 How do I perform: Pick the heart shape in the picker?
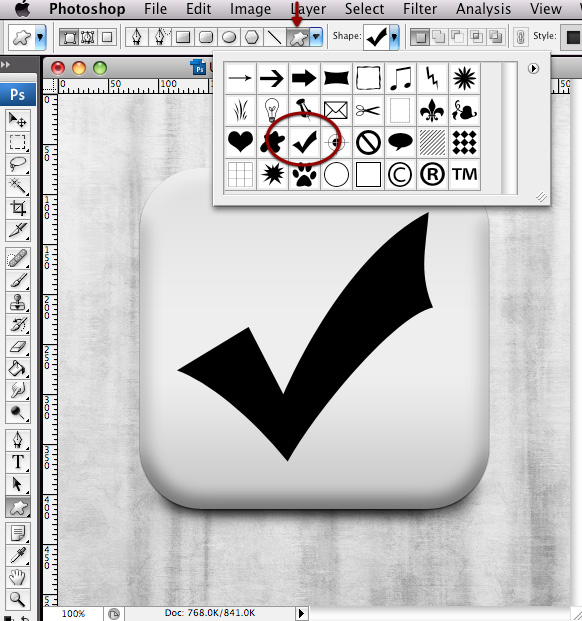pyautogui.click(x=240, y=142)
